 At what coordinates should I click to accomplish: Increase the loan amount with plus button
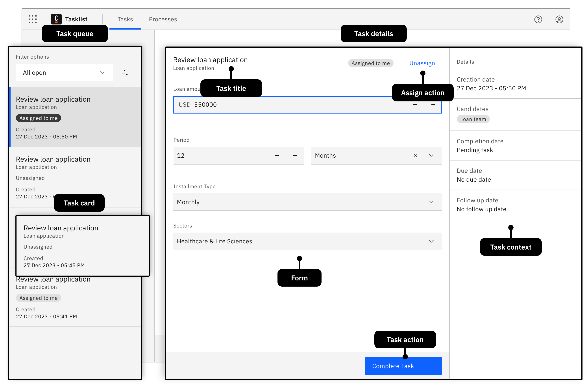pos(433,105)
